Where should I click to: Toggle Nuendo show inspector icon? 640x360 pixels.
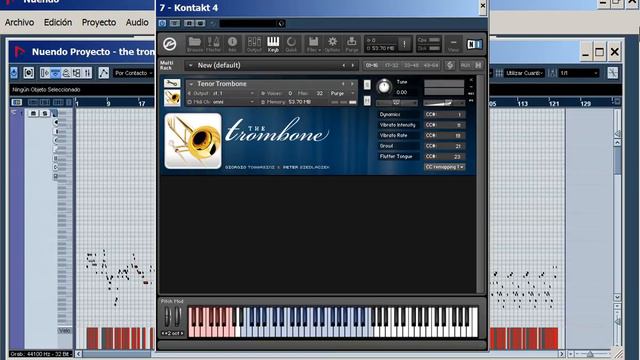click(44, 73)
